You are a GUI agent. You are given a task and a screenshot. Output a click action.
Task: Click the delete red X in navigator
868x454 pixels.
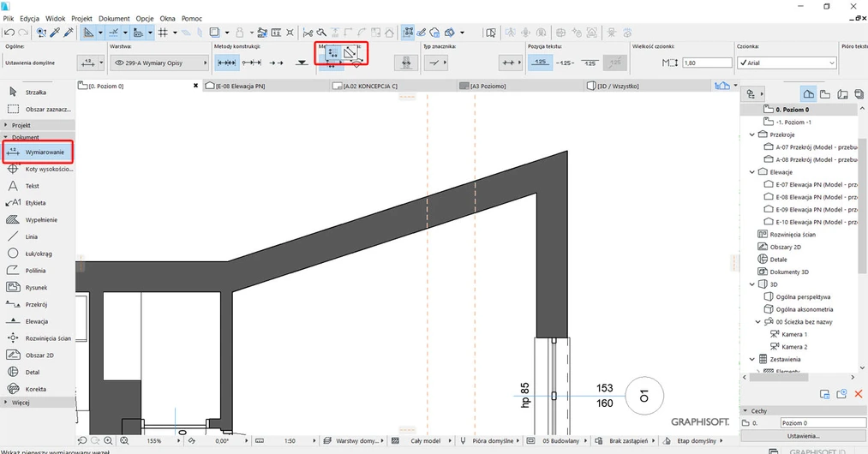click(x=859, y=394)
